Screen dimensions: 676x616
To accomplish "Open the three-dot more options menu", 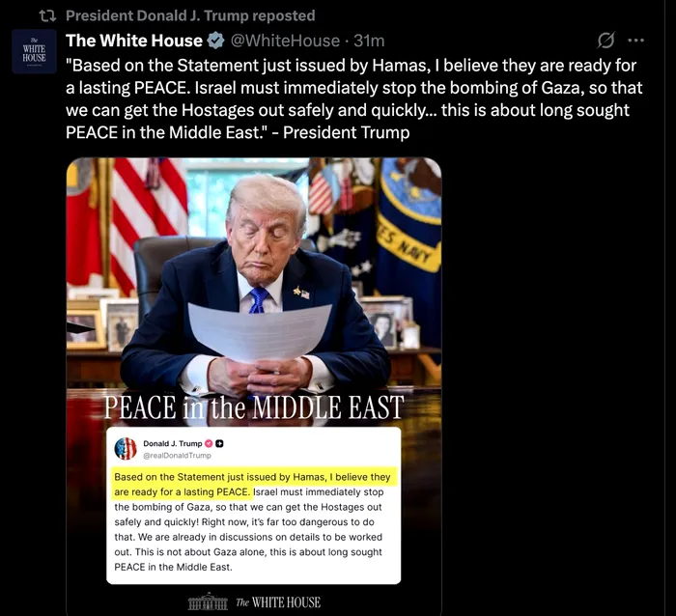I will point(635,41).
